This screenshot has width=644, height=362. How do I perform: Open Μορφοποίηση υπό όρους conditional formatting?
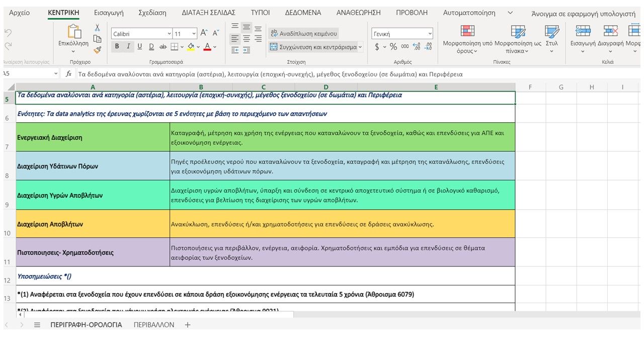(x=467, y=39)
